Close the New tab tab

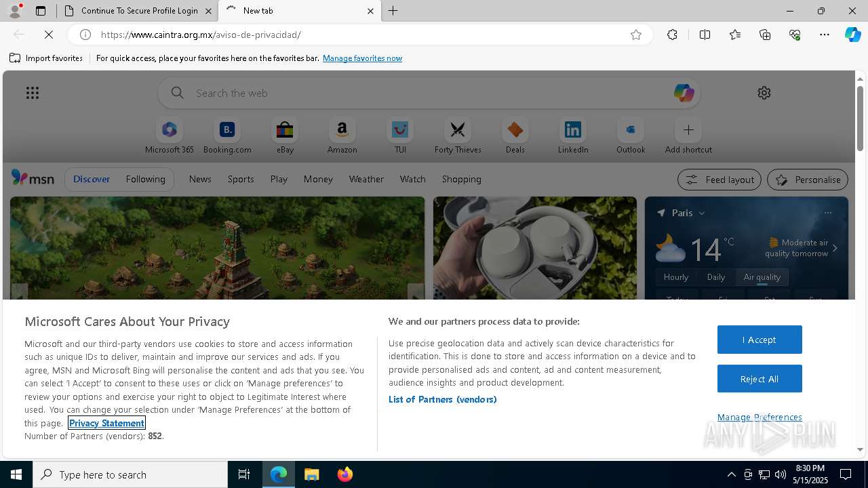click(x=370, y=11)
